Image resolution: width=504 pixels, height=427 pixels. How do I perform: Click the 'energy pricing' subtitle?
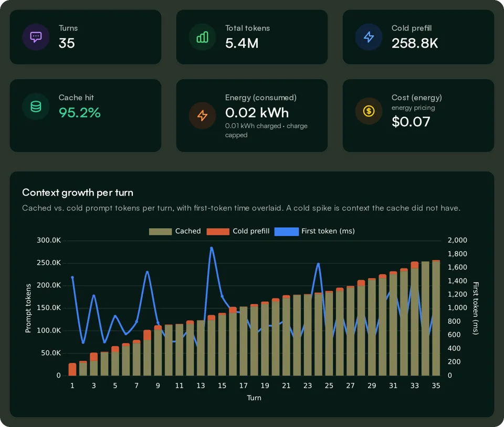tap(413, 108)
